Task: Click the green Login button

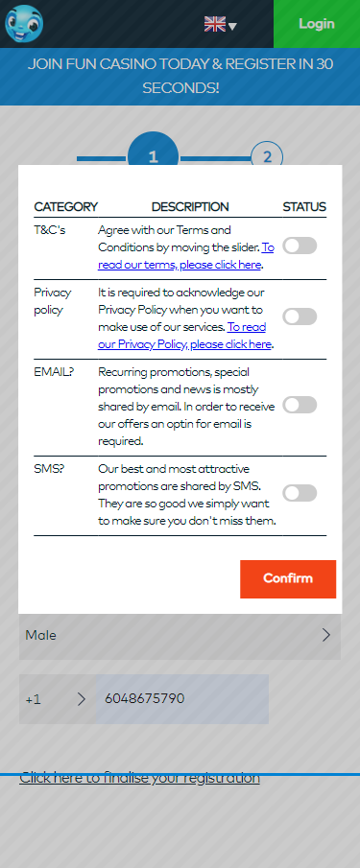Action: (x=317, y=24)
